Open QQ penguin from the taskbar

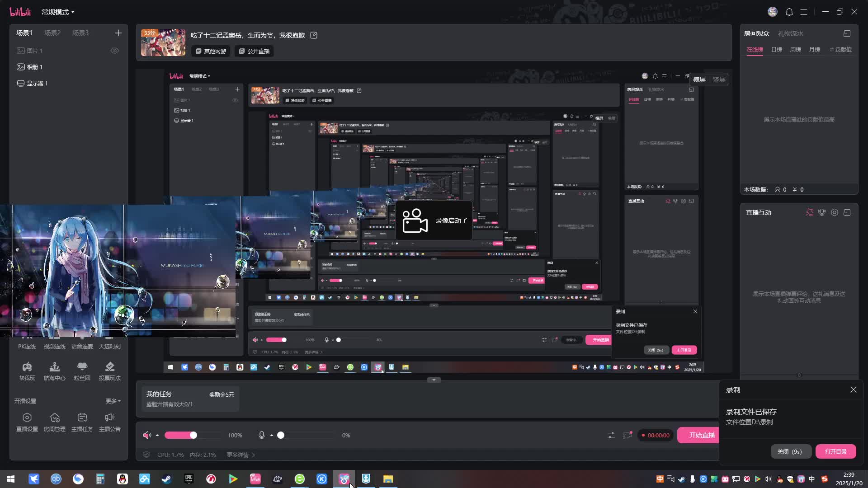[x=122, y=479]
